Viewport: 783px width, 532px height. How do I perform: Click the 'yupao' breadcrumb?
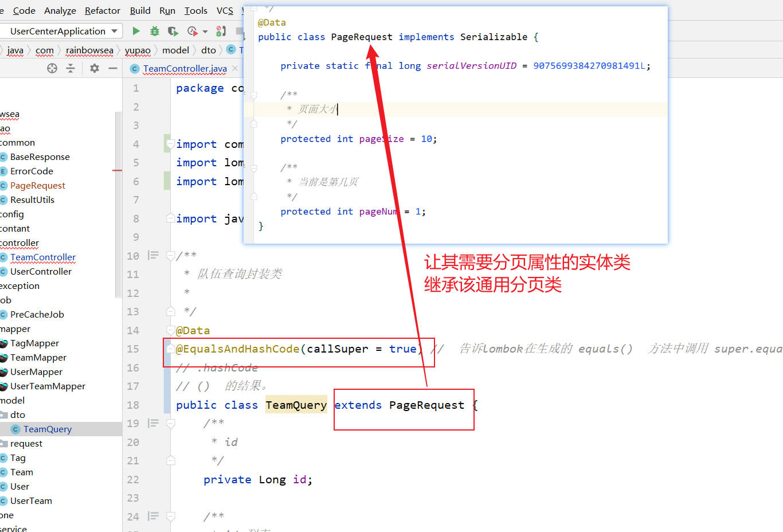tap(138, 50)
